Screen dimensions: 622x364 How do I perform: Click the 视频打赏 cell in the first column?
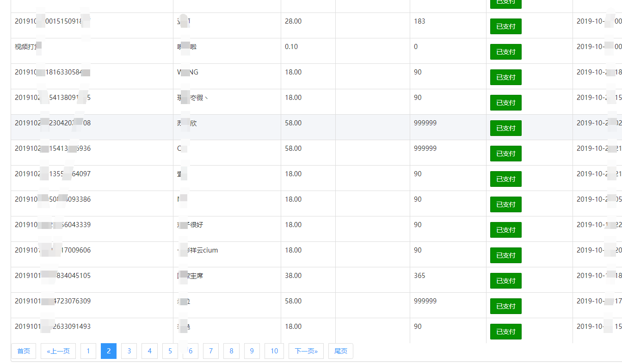point(92,51)
